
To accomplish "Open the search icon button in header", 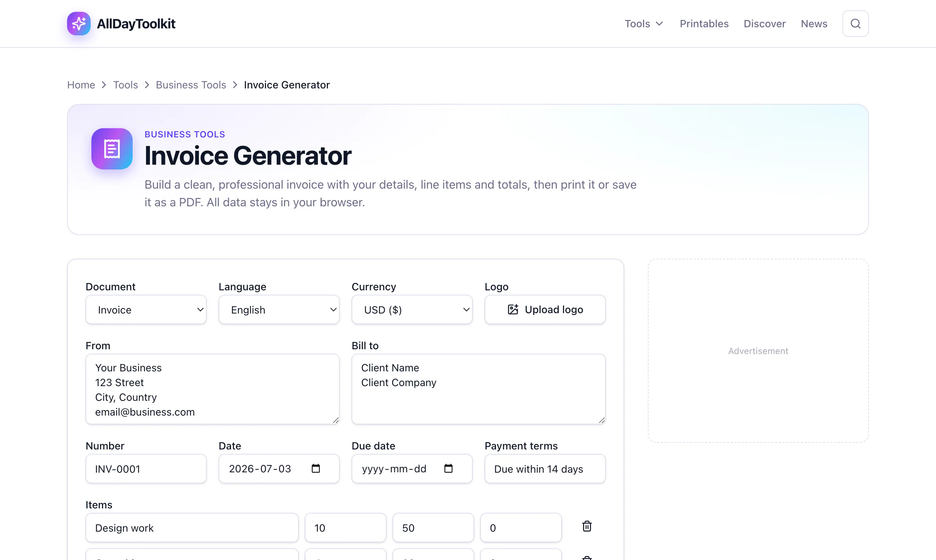I will tap(855, 24).
